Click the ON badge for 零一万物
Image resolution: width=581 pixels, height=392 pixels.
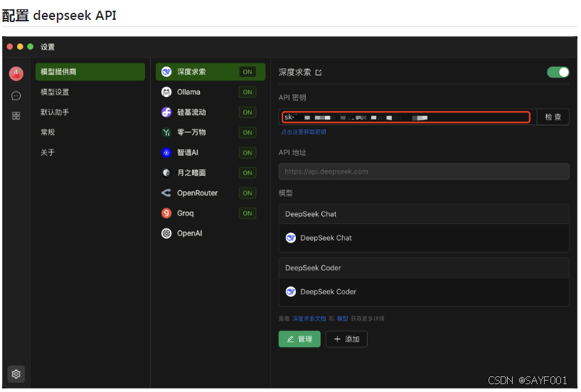point(247,132)
